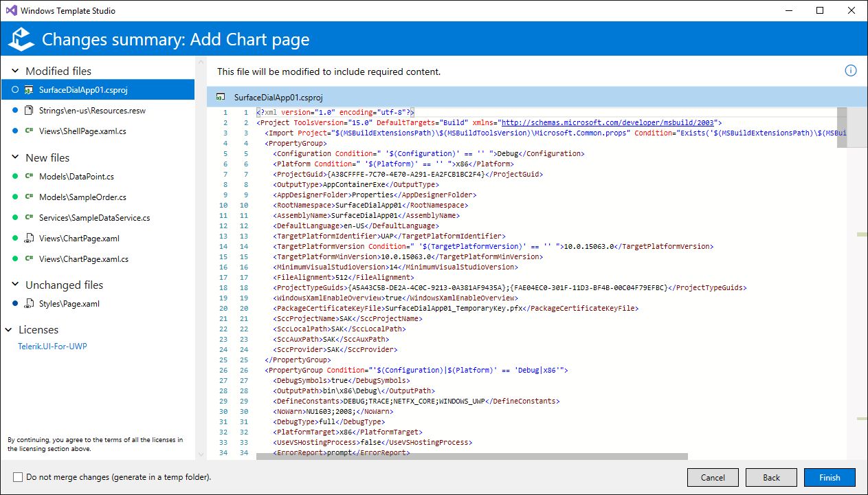The image size is (868, 495).
Task: Select Models\SampleOrder.cs in the file list
Action: coord(82,197)
